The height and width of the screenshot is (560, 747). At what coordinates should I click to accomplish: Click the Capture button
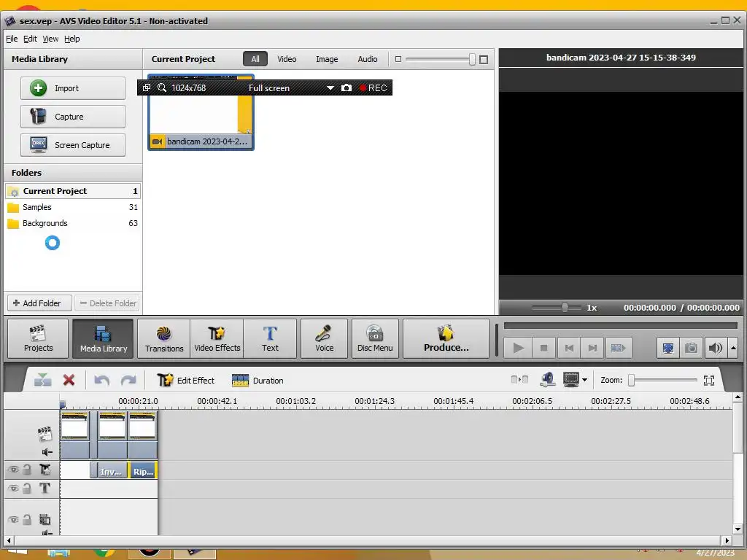click(73, 117)
